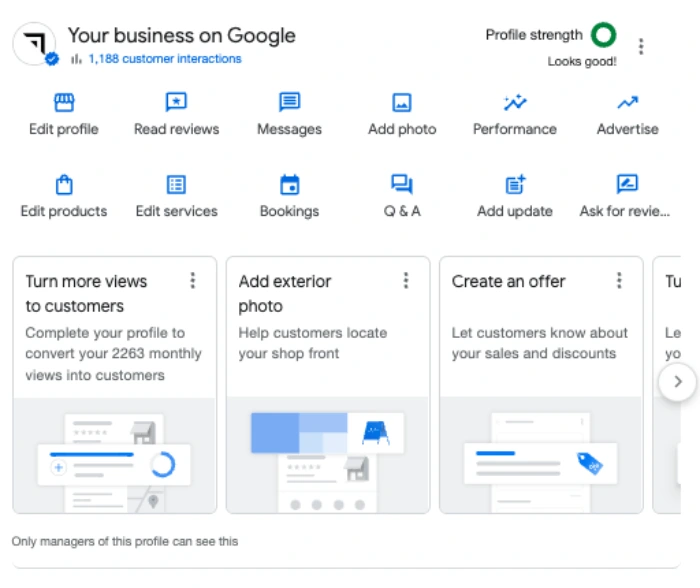The width and height of the screenshot is (700, 588).
Task: Open Ask for reviews icon
Action: point(627,184)
